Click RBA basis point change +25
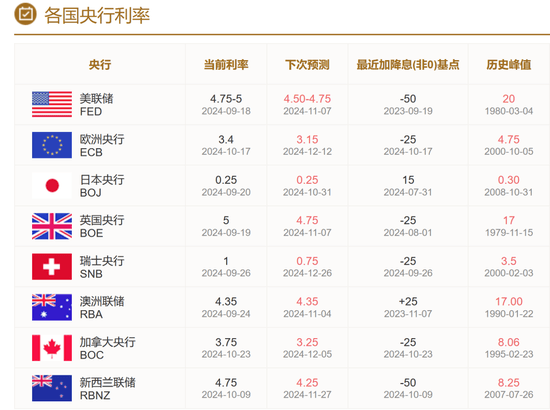 pos(408,302)
